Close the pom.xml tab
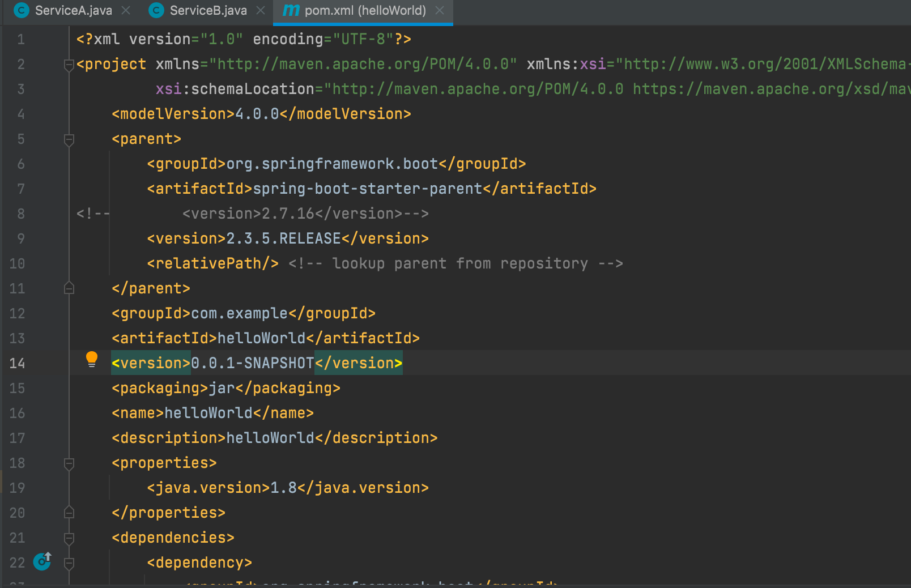911x588 pixels. [x=440, y=11]
